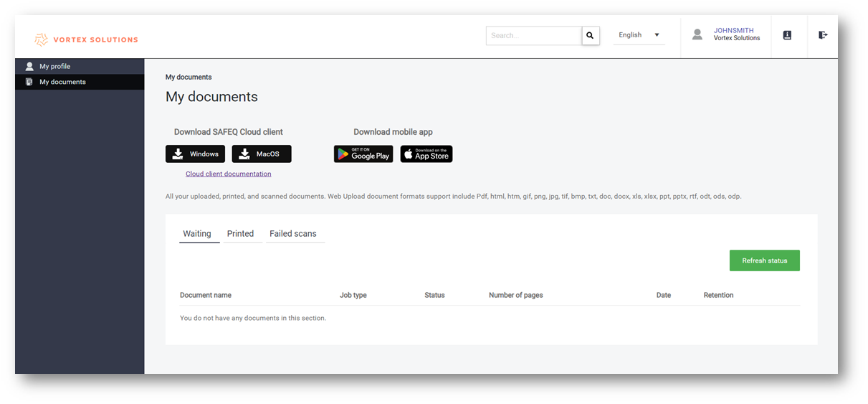Open the documentation book icon

[787, 35]
